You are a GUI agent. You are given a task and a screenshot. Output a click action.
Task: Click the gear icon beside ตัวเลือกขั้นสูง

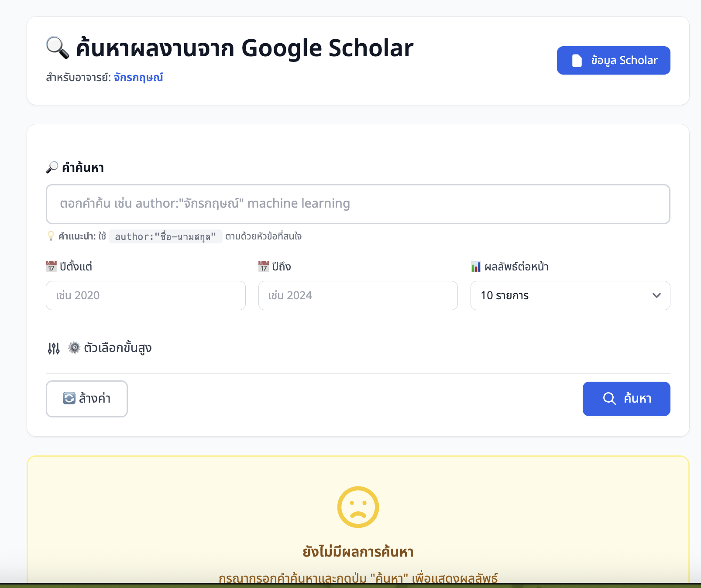74,348
